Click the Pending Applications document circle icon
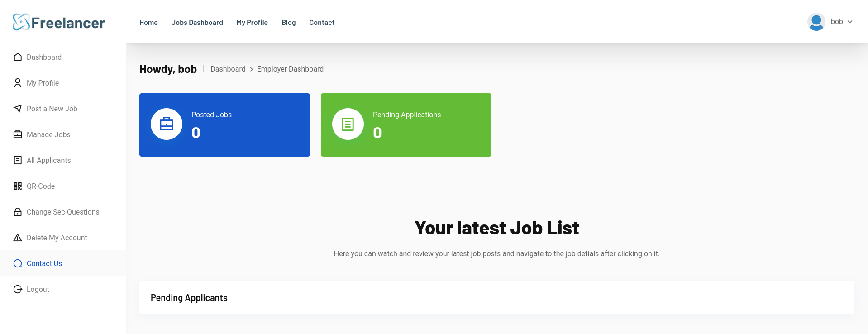Screen dimensions: 868x334 [348, 124]
